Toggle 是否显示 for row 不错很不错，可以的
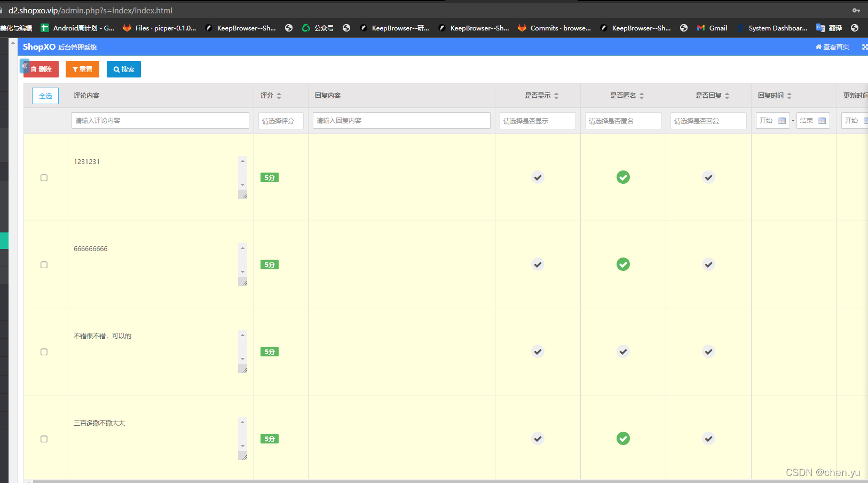 pyautogui.click(x=538, y=352)
